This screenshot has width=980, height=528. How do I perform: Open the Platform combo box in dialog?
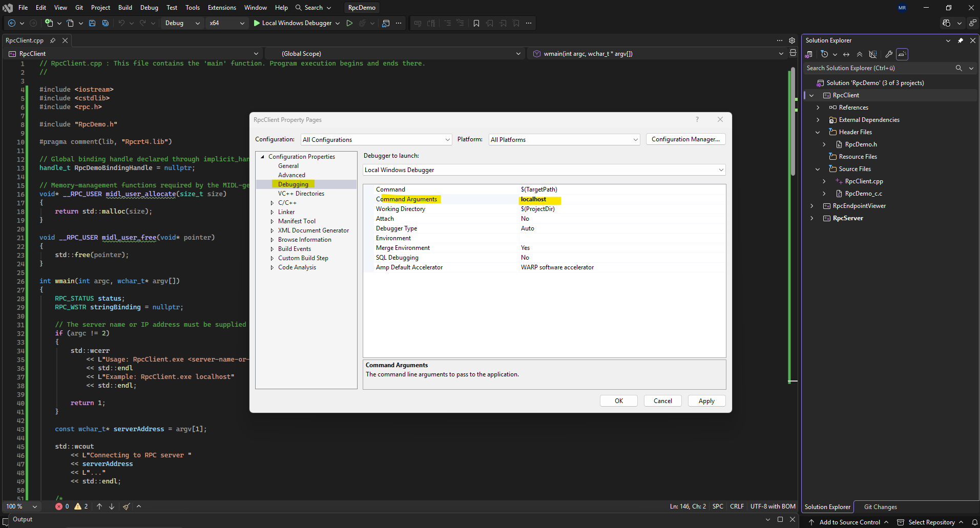tap(565, 140)
